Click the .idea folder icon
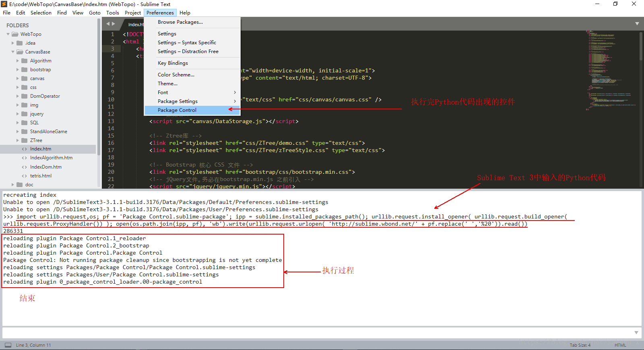644x350 pixels. [20, 43]
